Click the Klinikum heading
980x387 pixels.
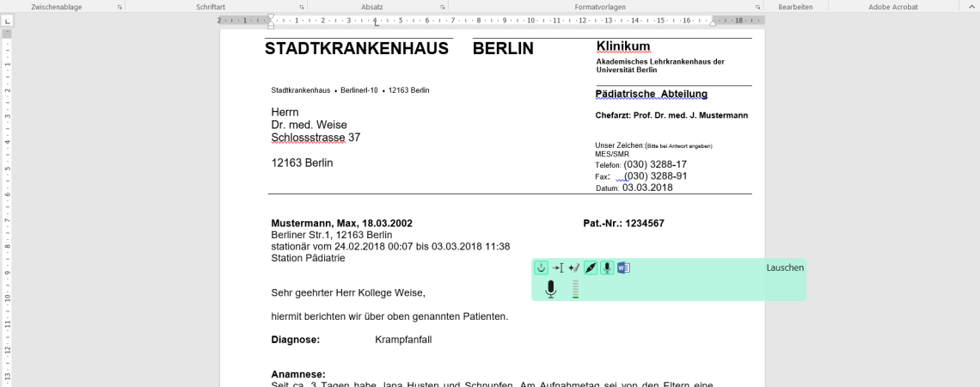tap(623, 46)
